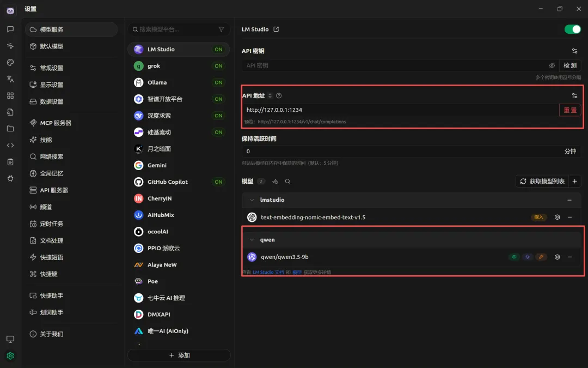Click the AI sparkle sidebar icon
The width and height of the screenshot is (588, 368).
click(x=10, y=46)
